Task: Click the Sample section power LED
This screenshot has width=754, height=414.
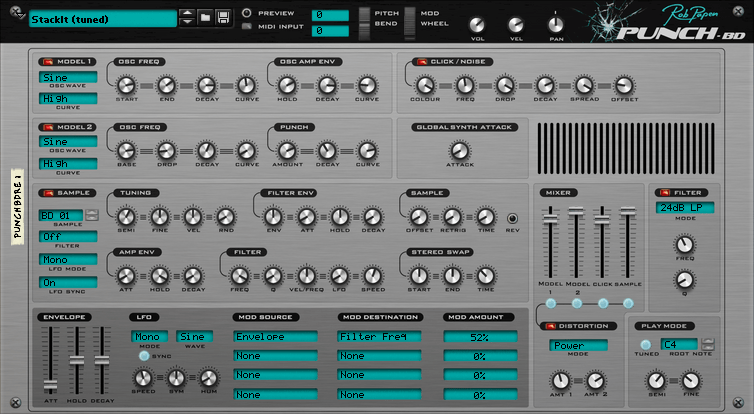Action: point(45,192)
